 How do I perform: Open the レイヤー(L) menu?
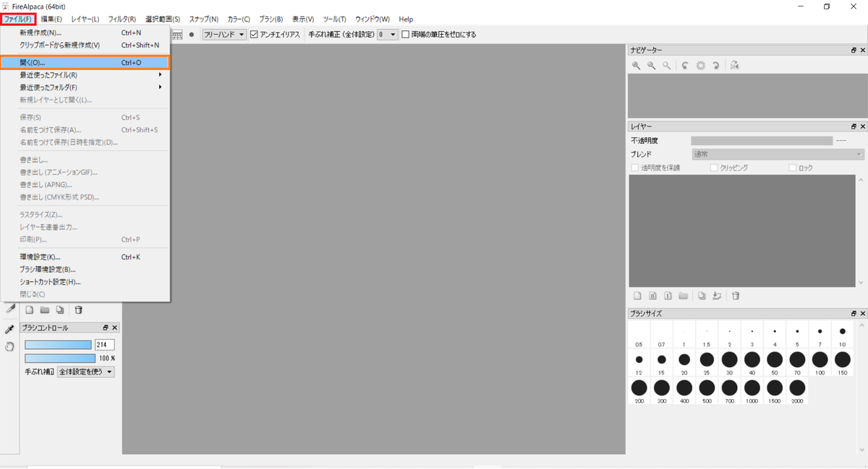tap(85, 19)
